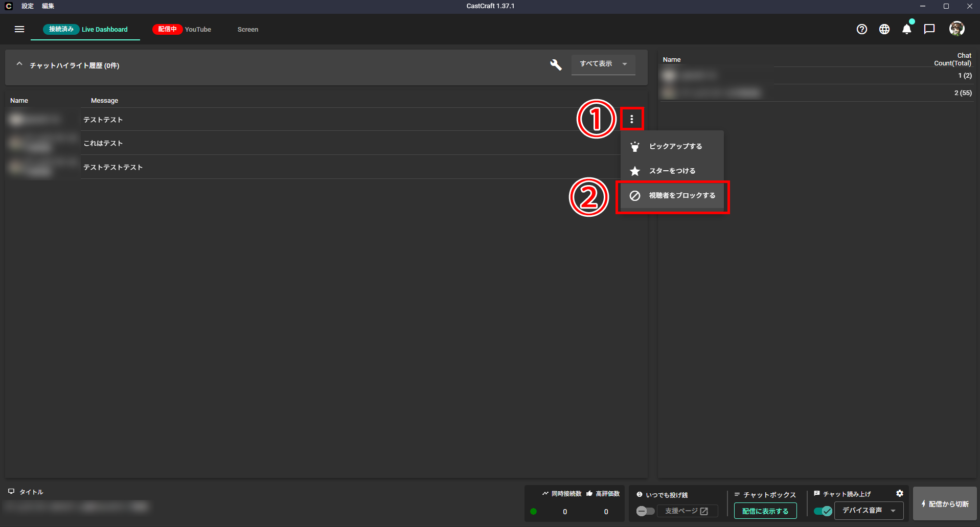This screenshot has height=527, width=980.
Task: Click the Message column header
Action: pyautogui.click(x=104, y=101)
